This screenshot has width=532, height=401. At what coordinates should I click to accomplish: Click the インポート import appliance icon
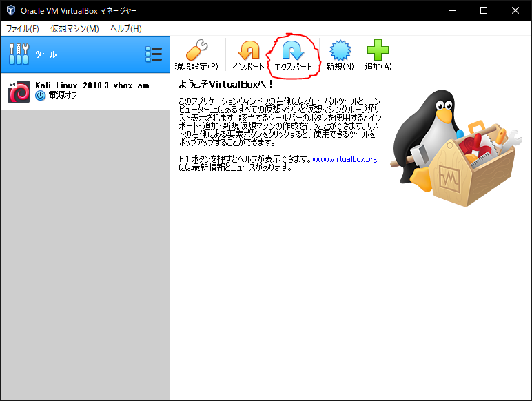[x=249, y=50]
